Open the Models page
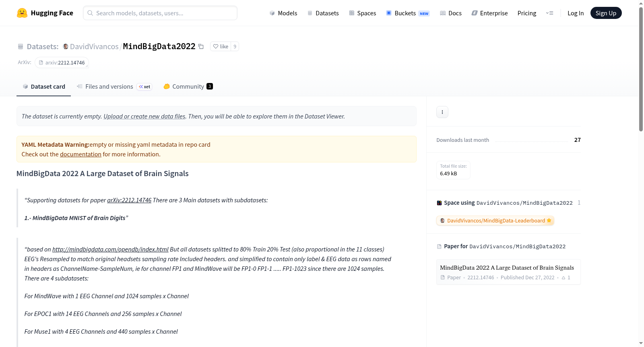Screen dimensions: 644x347 click(283, 13)
